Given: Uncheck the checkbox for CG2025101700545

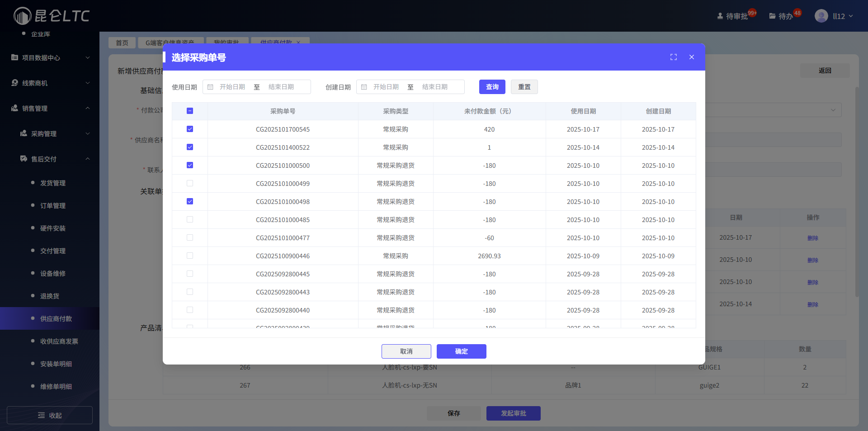Looking at the screenshot, I should tap(189, 129).
